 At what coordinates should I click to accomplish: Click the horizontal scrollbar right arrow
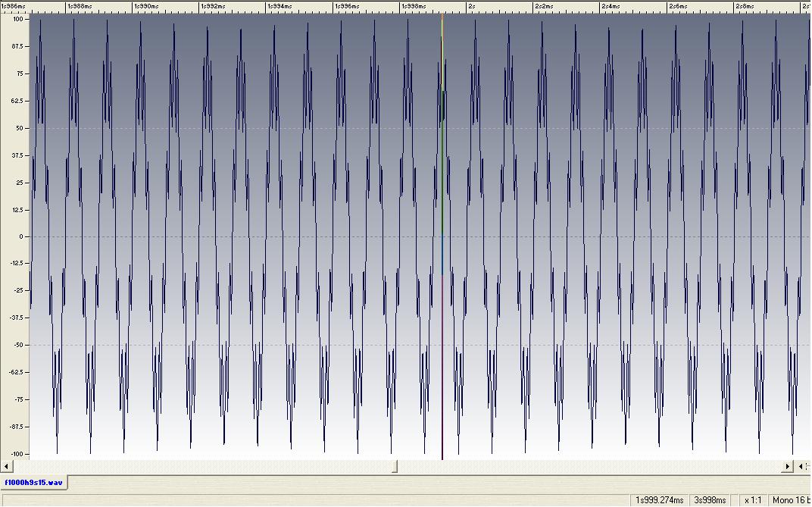point(787,467)
